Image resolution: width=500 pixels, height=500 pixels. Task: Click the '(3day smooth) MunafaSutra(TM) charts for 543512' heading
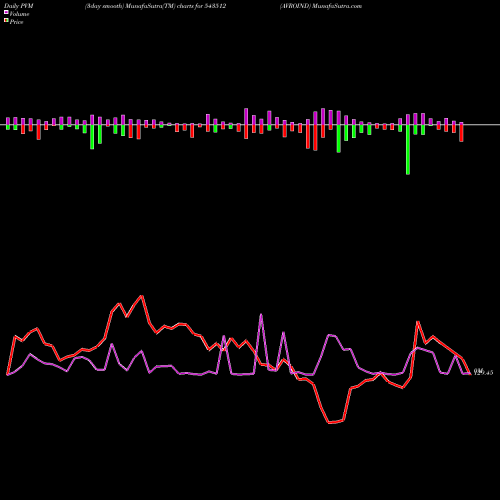pos(155,6)
